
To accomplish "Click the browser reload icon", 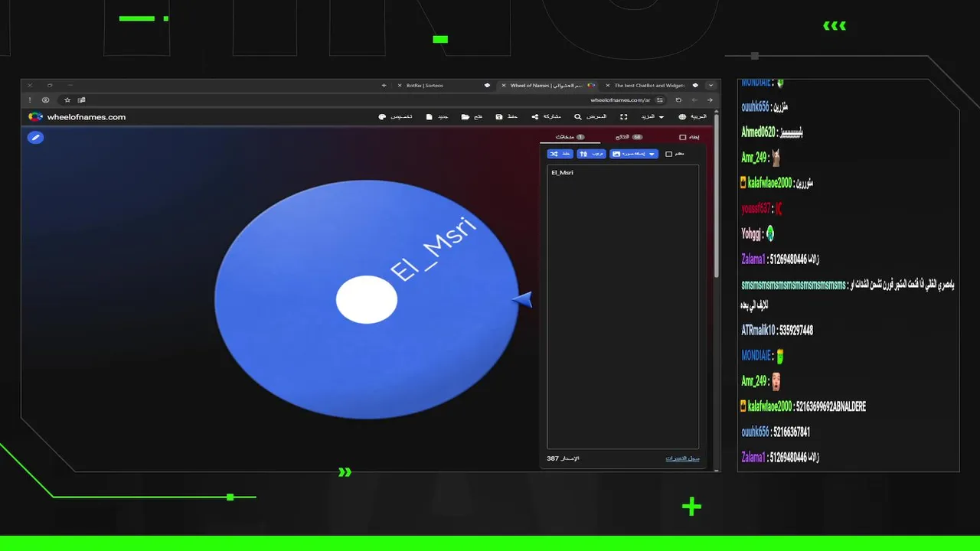I will click(x=678, y=100).
